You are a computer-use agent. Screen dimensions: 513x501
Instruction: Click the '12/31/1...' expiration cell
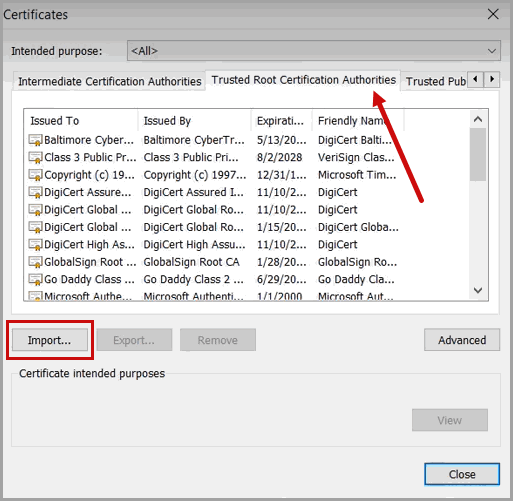[x=282, y=175]
